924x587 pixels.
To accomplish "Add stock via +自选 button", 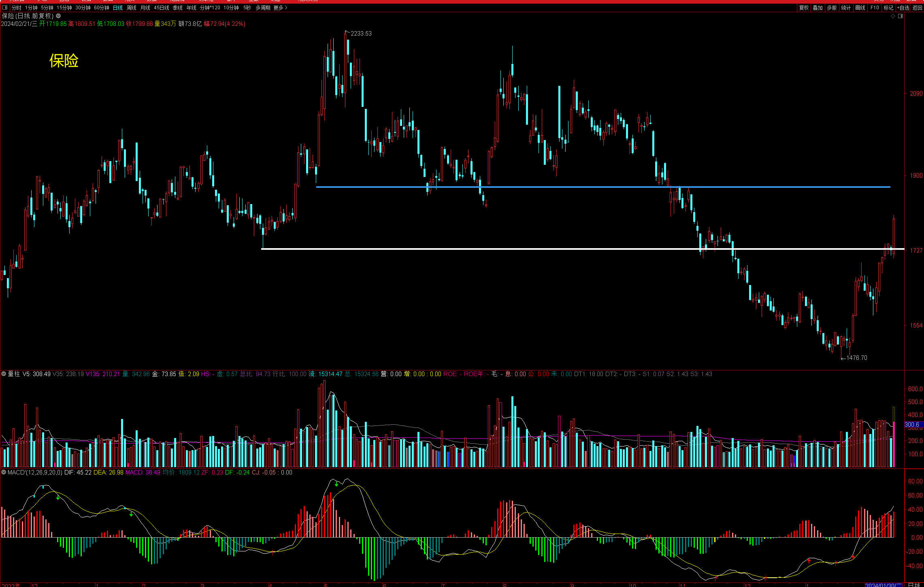I will click(x=903, y=8).
